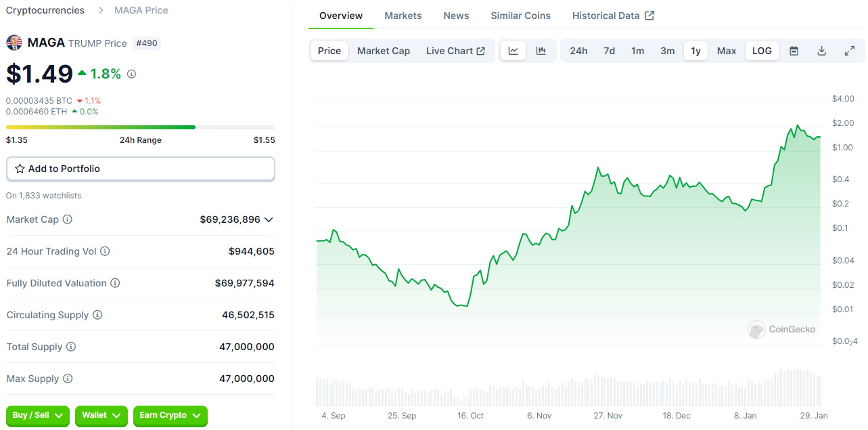
Task: Expand Market Cap details chevron
Action: (x=269, y=219)
